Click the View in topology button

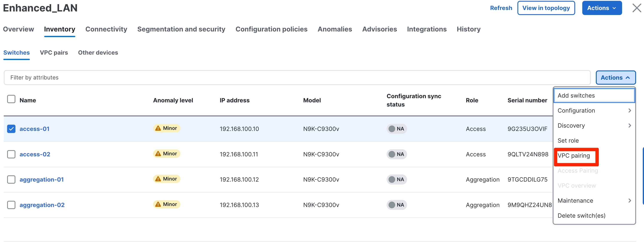546,8
